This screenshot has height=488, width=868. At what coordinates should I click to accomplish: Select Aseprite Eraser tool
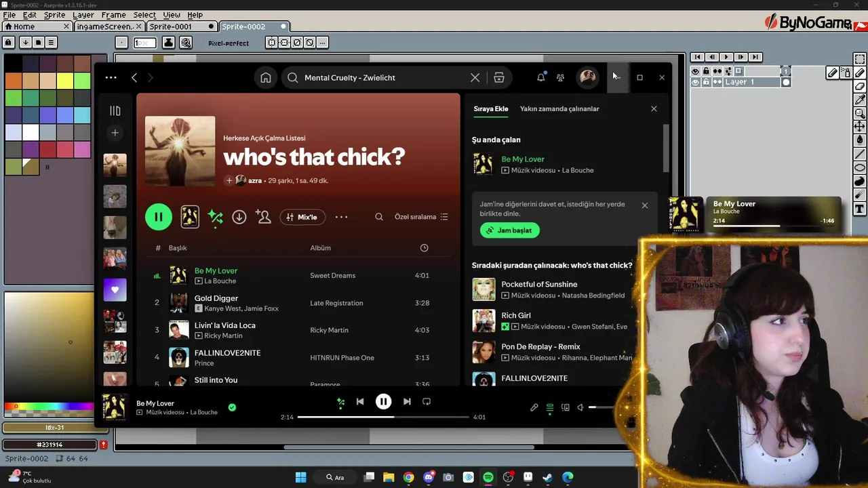pos(860,86)
